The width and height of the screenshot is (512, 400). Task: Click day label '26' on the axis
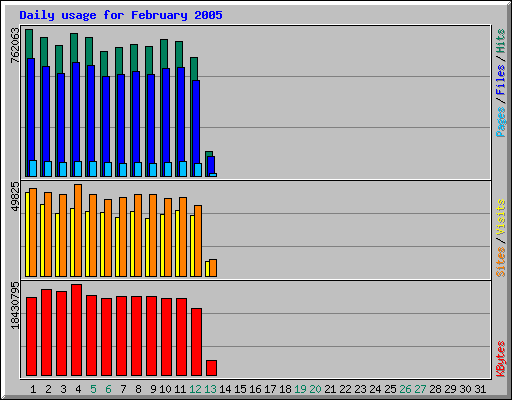pyautogui.click(x=405, y=389)
